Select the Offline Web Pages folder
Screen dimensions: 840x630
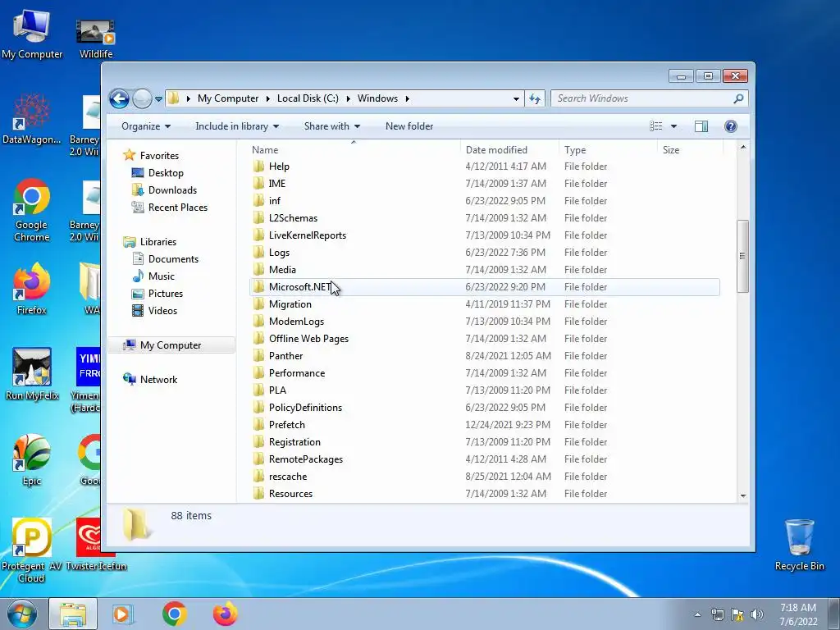coord(308,339)
